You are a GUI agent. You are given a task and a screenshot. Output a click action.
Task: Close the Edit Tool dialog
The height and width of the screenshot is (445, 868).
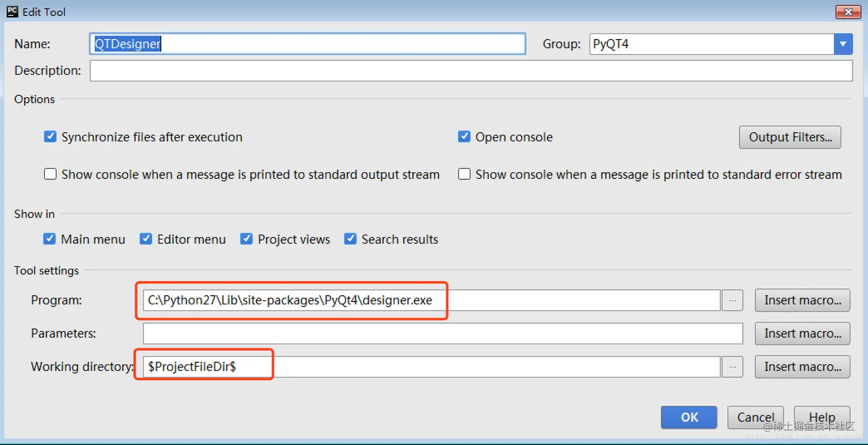pos(847,11)
